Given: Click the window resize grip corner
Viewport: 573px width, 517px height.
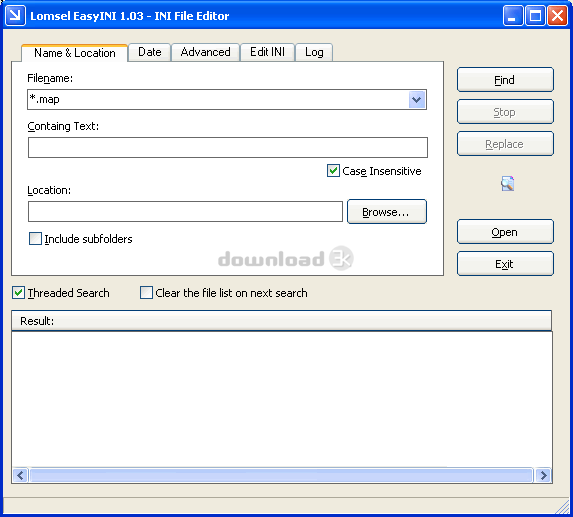Looking at the screenshot, I should click(x=563, y=507).
